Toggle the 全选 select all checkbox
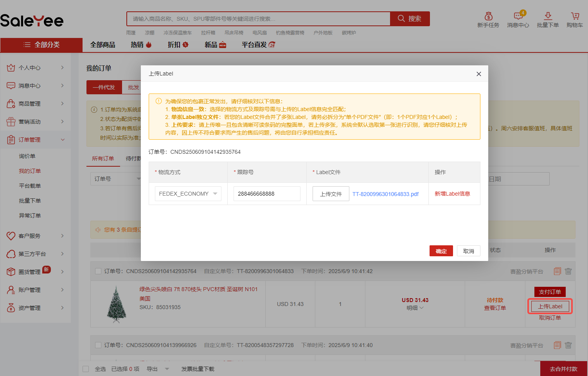588x376 pixels. tap(86, 369)
